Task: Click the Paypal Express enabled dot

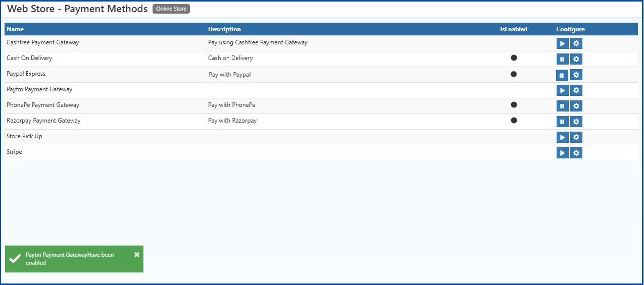Action: click(514, 74)
